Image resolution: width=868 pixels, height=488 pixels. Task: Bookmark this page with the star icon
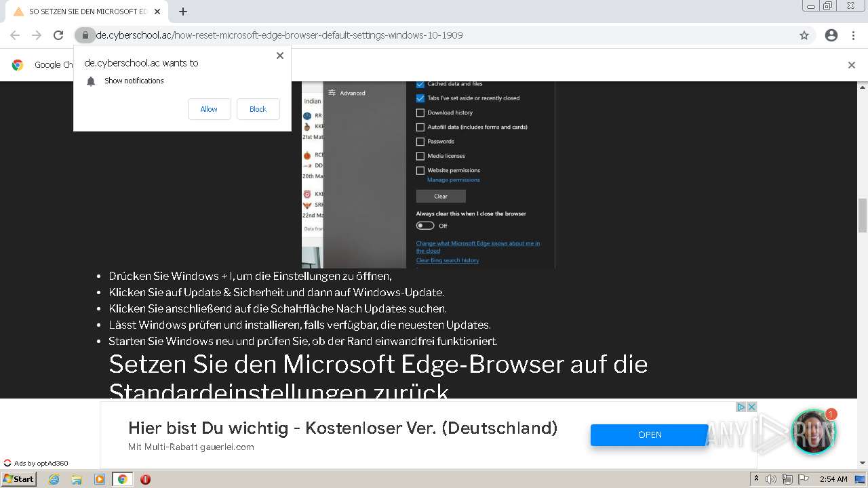tap(804, 35)
